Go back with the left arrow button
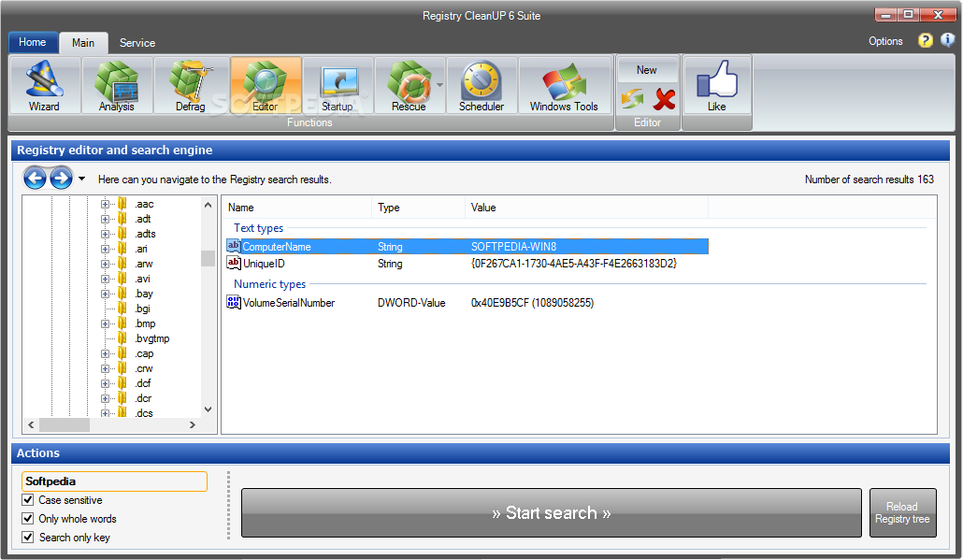963x560 pixels. tap(35, 179)
